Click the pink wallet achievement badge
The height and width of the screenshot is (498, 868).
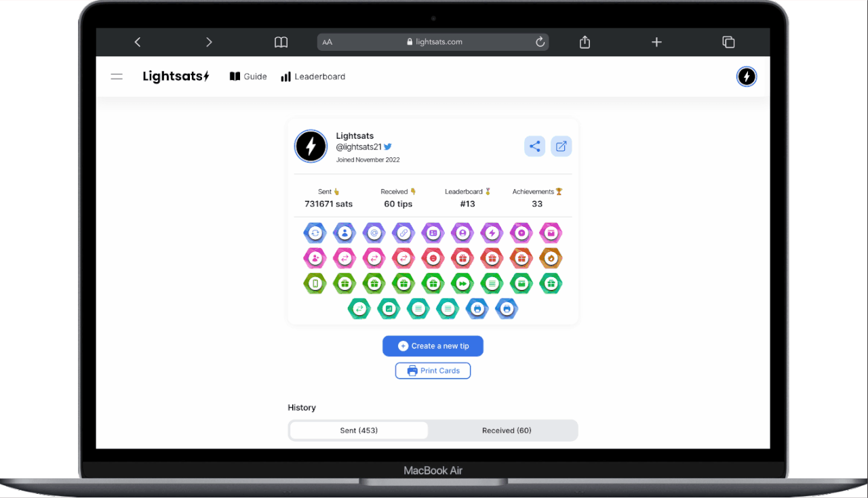coord(551,233)
